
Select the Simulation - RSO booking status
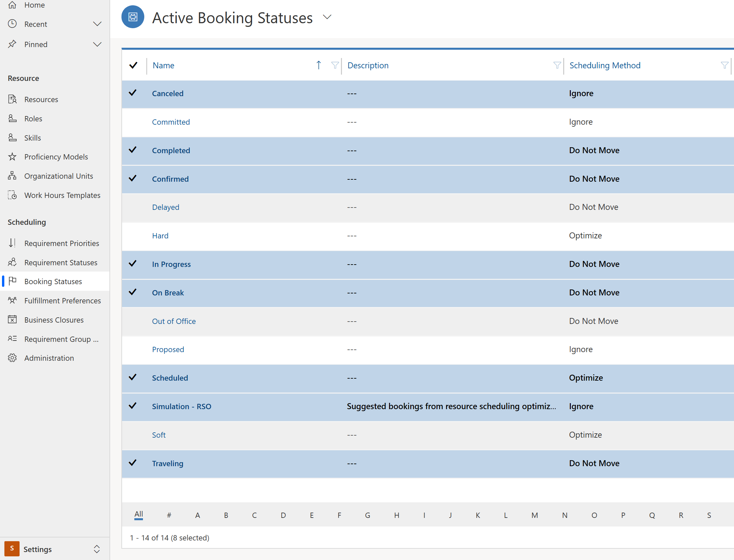pyautogui.click(x=181, y=406)
